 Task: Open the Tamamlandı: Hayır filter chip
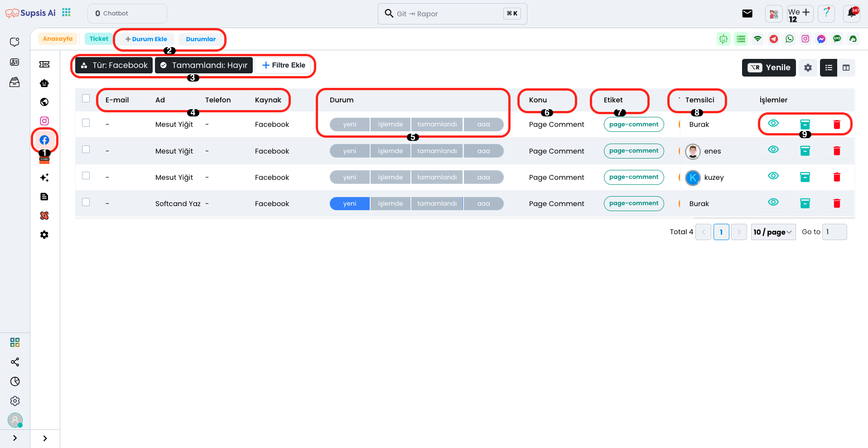(x=204, y=65)
